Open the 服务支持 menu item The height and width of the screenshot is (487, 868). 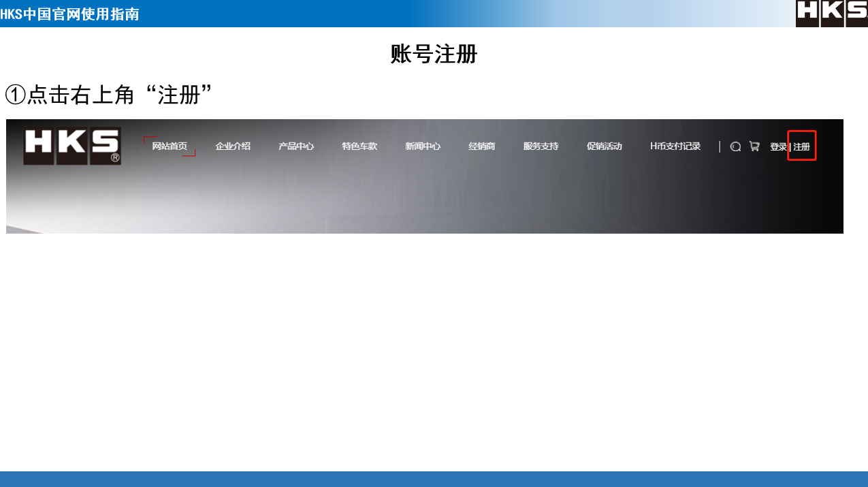tap(541, 146)
